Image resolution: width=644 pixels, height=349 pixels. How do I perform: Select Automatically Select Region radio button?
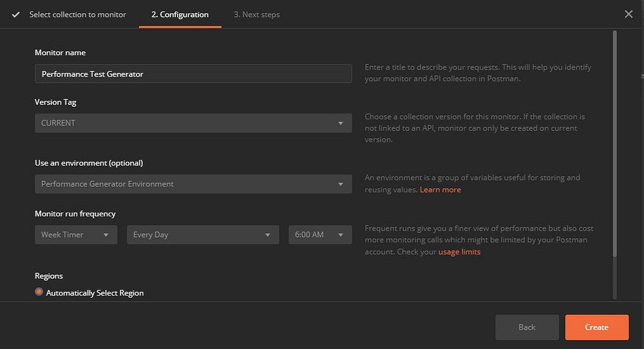[x=39, y=292]
